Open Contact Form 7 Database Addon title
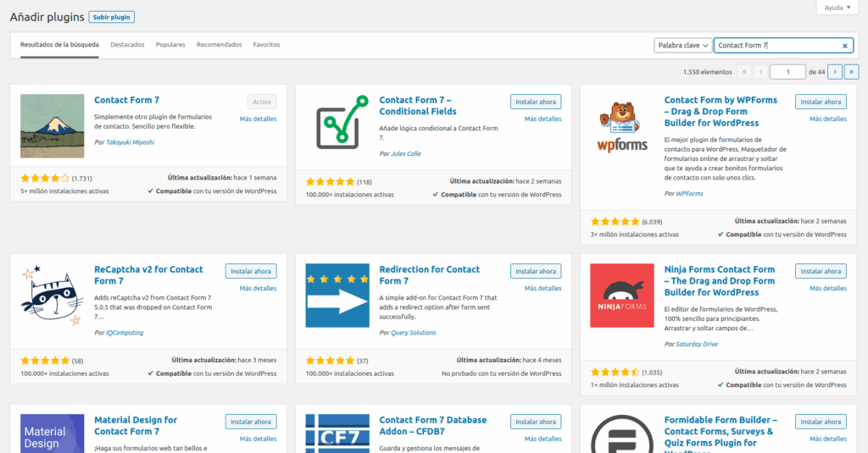This screenshot has width=868, height=453. tap(433, 425)
